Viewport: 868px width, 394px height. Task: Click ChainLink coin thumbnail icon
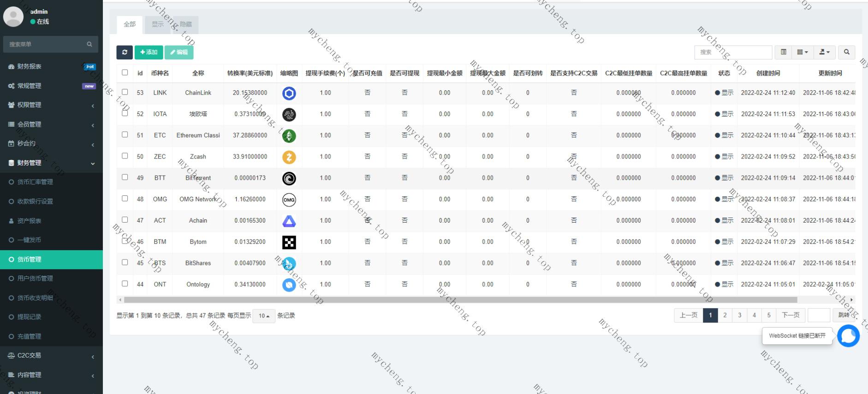(289, 94)
